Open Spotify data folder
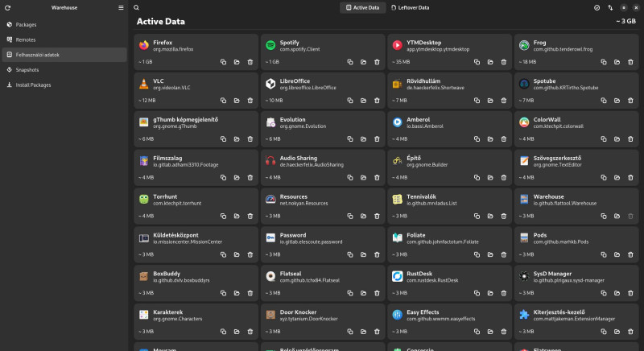Screen dimensions: 644x351 pos(364,62)
